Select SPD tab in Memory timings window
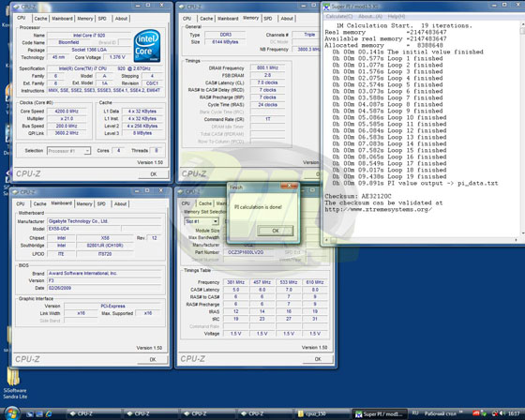The image size is (525, 420). (x=268, y=19)
